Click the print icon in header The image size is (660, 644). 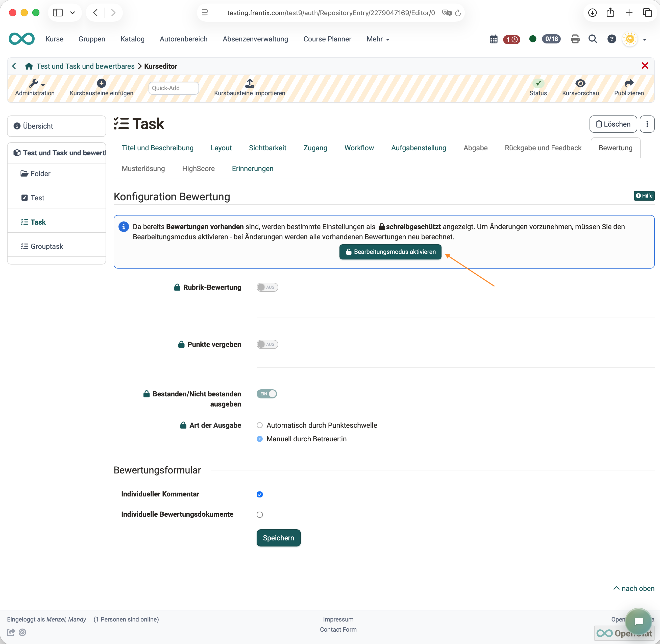(575, 39)
